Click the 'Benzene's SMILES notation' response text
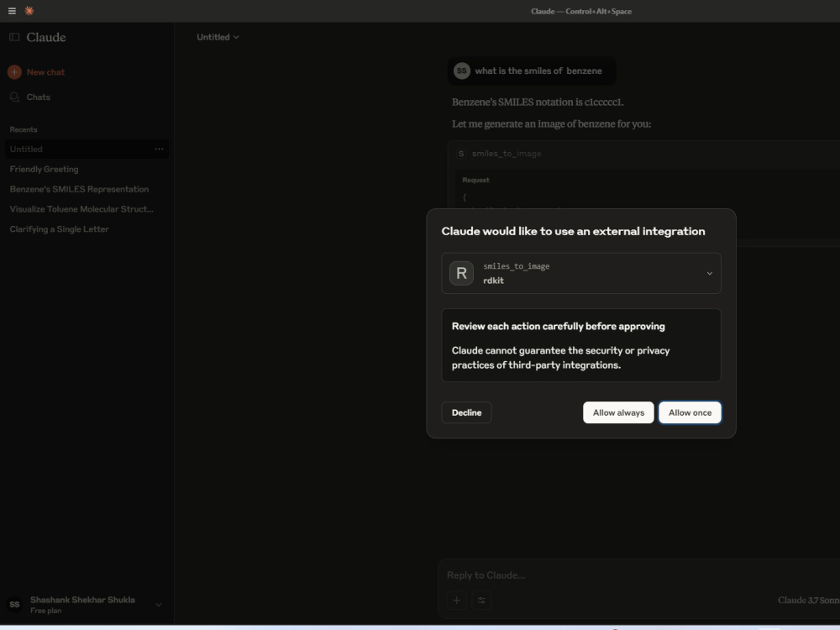Viewport: 840px width, 630px height. pos(538,102)
